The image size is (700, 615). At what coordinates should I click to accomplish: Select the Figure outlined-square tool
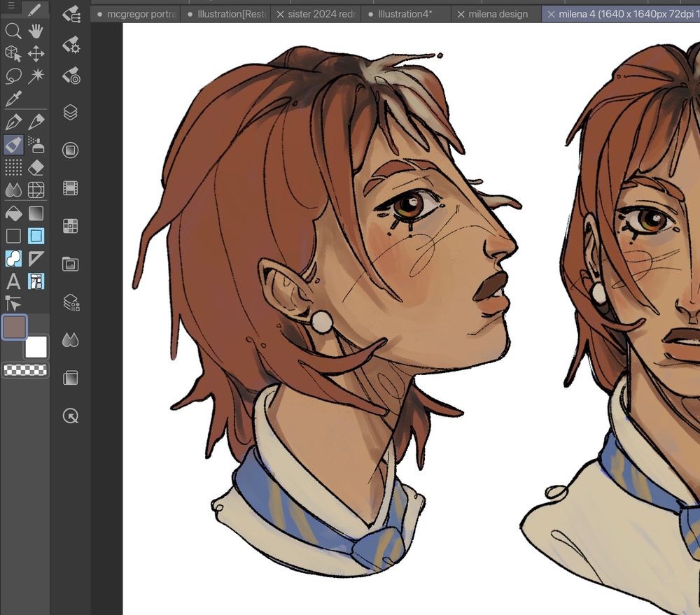(x=13, y=236)
